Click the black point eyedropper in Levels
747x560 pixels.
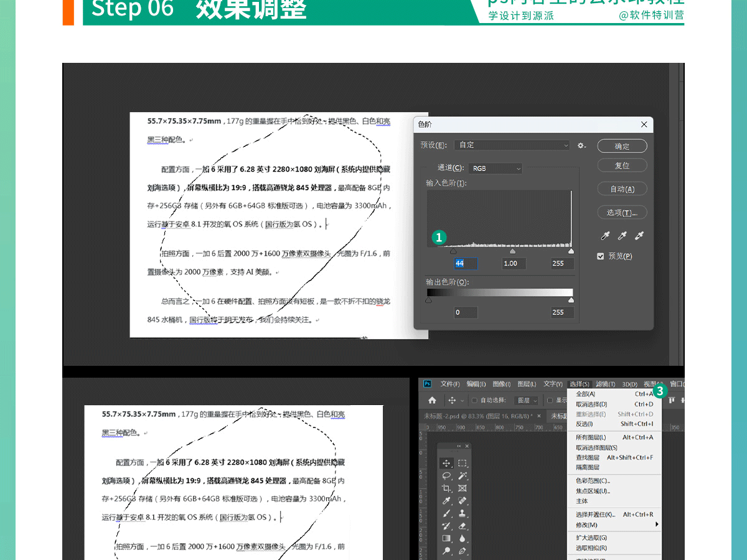tap(604, 236)
